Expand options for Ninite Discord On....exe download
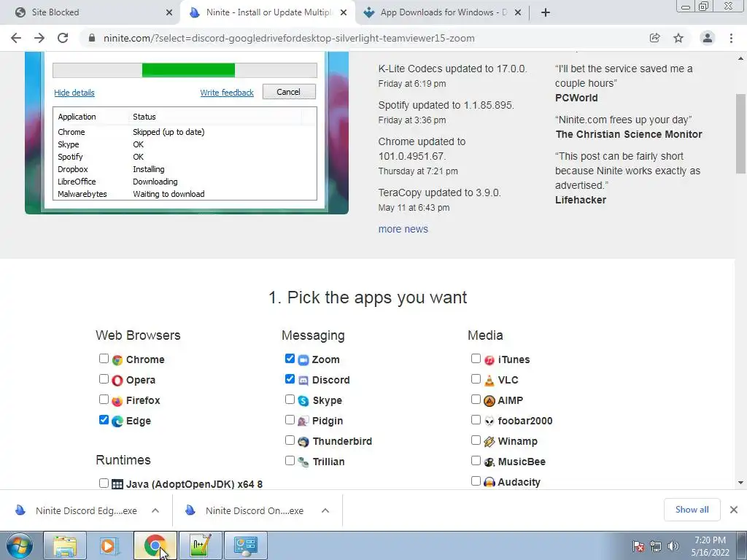This screenshot has width=747, height=560. point(325,510)
